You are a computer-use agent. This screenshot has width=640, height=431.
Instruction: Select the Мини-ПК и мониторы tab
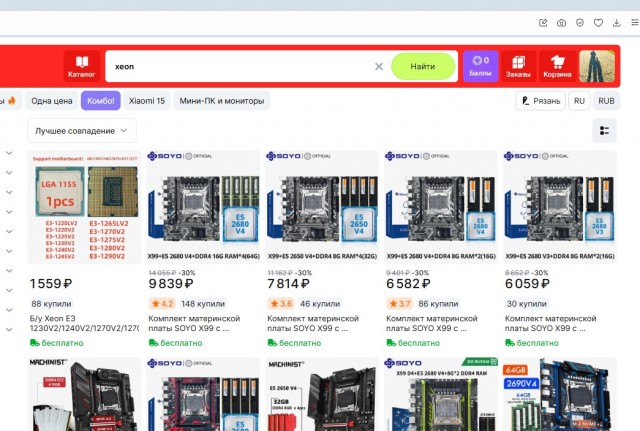point(222,101)
